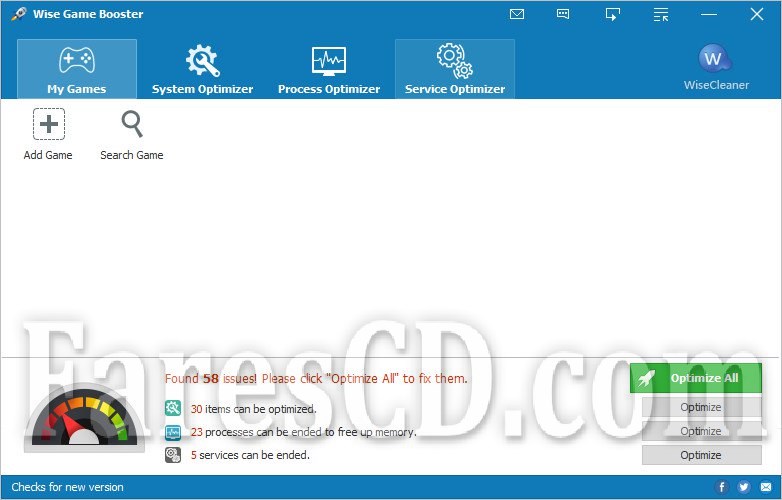Click the process monitor icon beside 23 processes
782x500 pixels.
173,432
